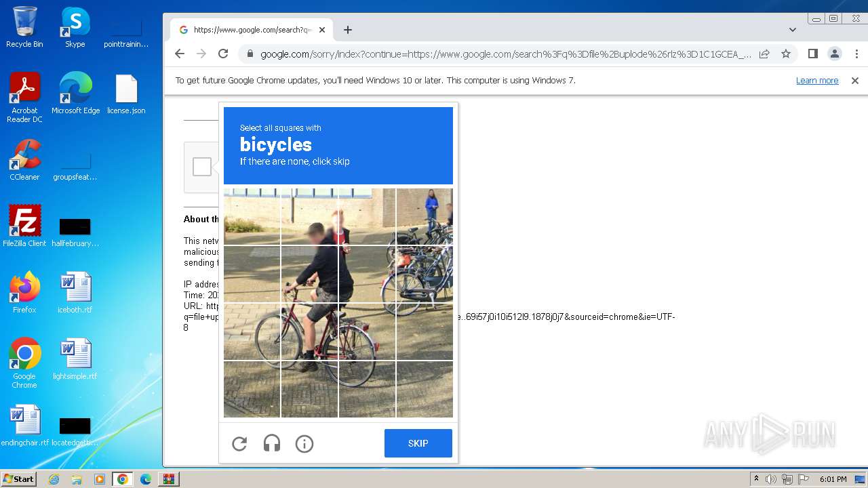Show hidden tray icons
This screenshot has height=488, width=868.
click(x=757, y=479)
